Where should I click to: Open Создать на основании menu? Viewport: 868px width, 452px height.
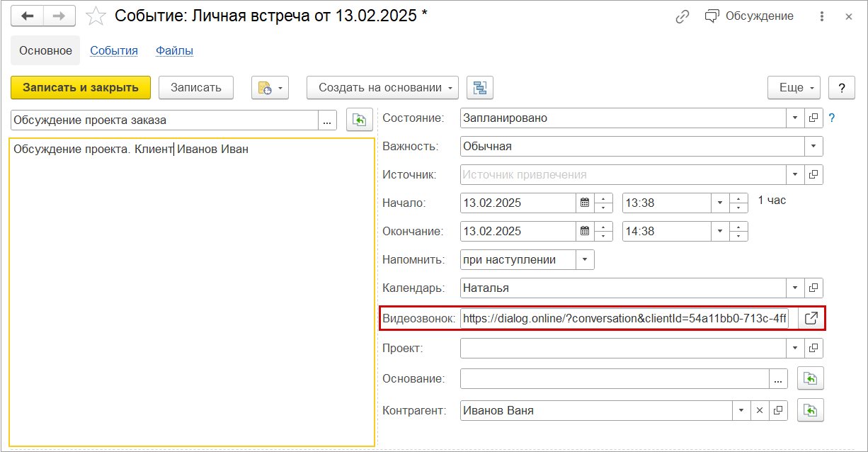pyautogui.click(x=382, y=88)
